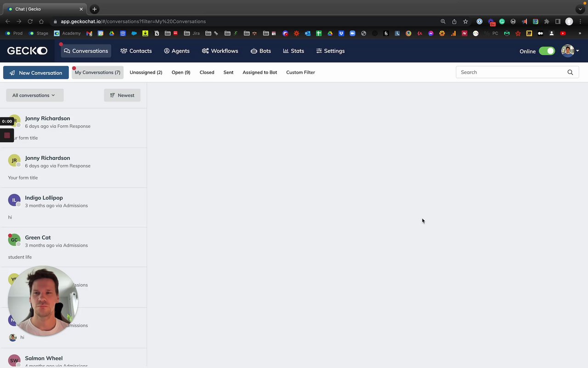588x368 pixels.
Task: Toggle the browser side panel icon
Action: (x=558, y=21)
